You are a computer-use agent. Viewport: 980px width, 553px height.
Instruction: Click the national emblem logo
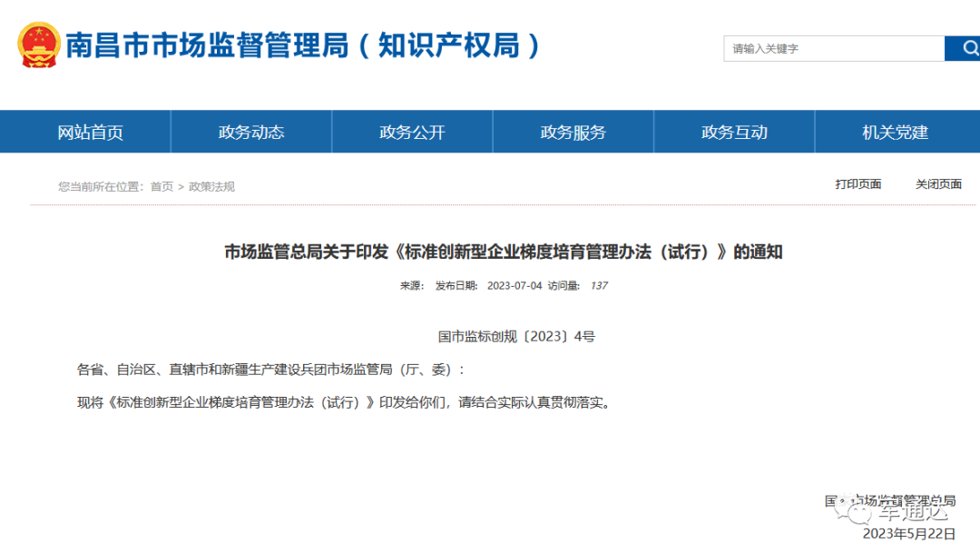pos(39,45)
